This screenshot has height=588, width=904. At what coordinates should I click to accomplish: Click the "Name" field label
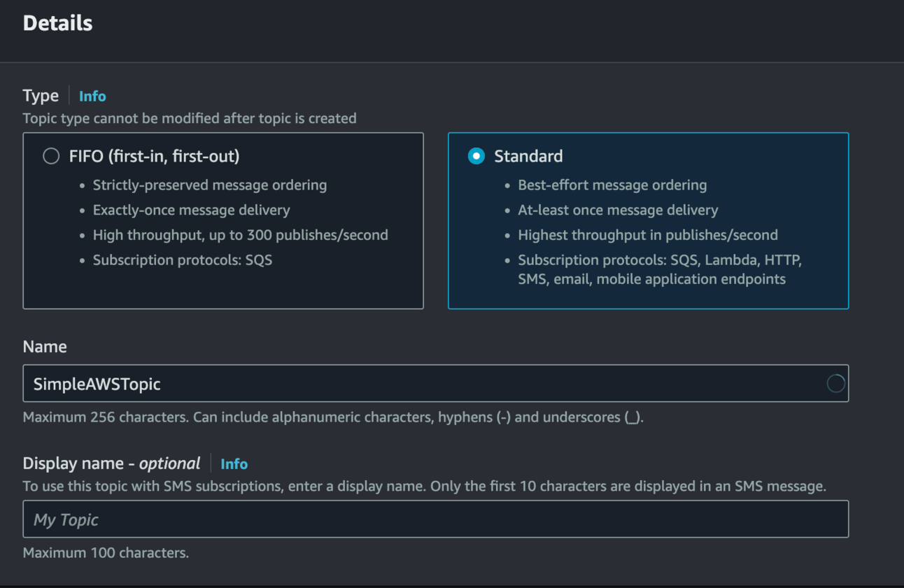pos(45,347)
